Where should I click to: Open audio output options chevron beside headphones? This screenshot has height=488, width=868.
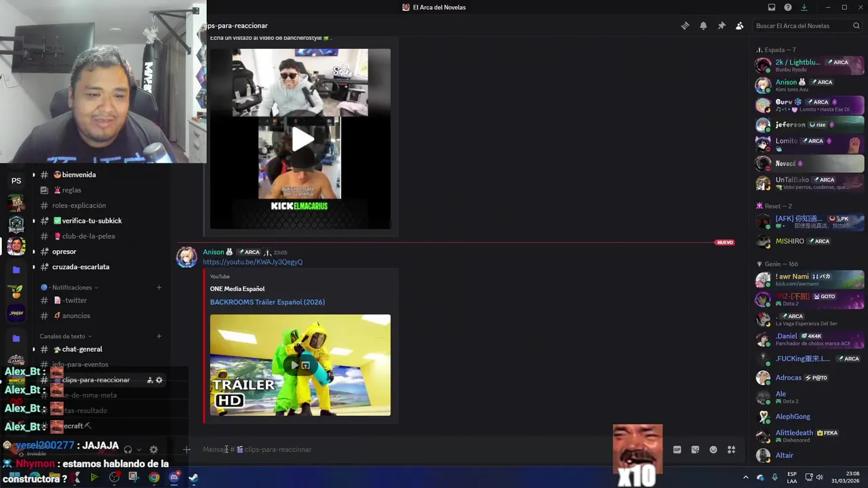[x=139, y=449]
